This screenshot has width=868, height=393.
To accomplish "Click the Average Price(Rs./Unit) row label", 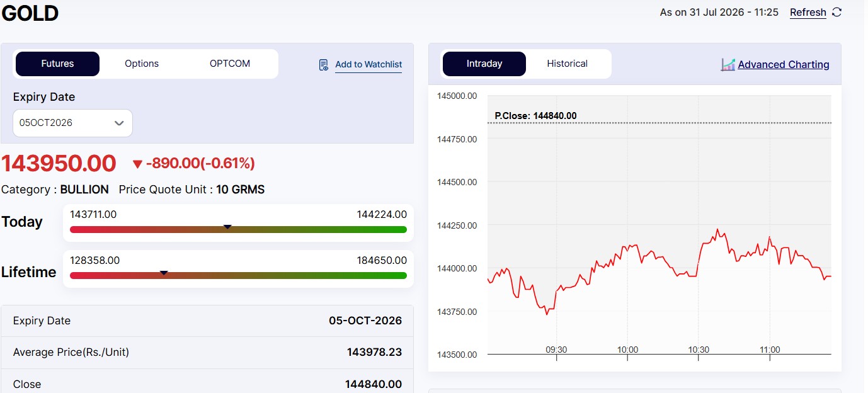I will click(x=71, y=352).
